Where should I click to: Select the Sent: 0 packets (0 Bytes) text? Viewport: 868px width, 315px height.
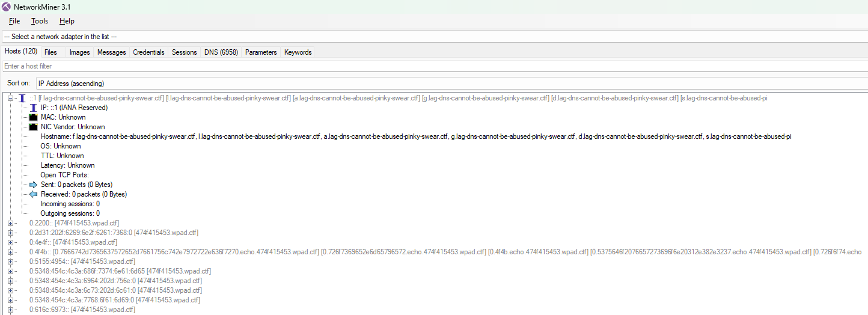(76, 185)
